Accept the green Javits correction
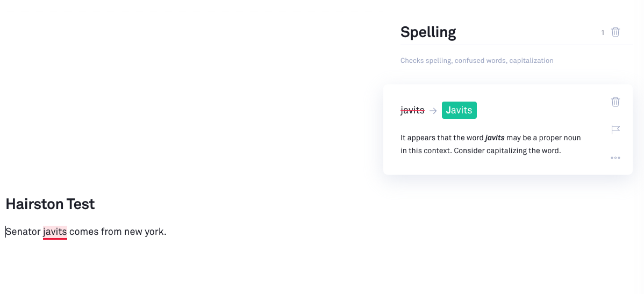Image resolution: width=644 pixels, height=294 pixels. coord(459,110)
